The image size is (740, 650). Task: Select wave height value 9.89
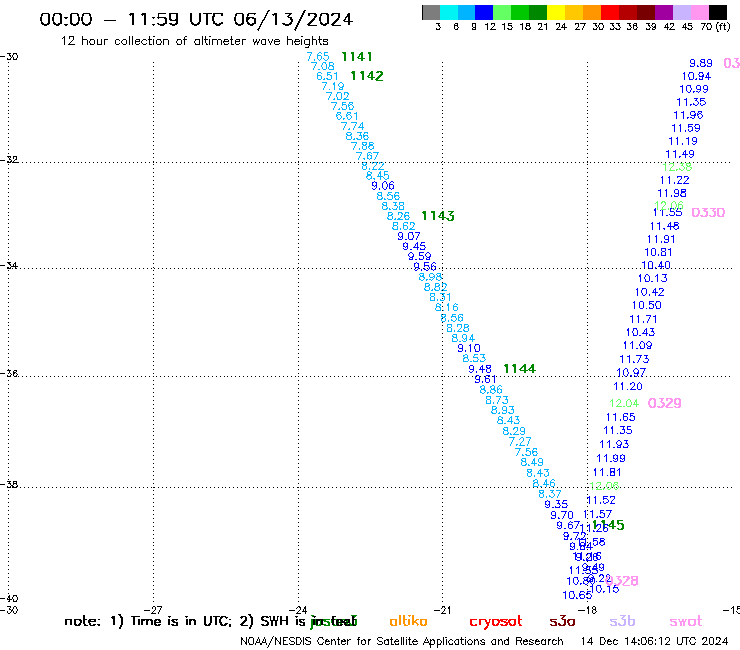(701, 63)
